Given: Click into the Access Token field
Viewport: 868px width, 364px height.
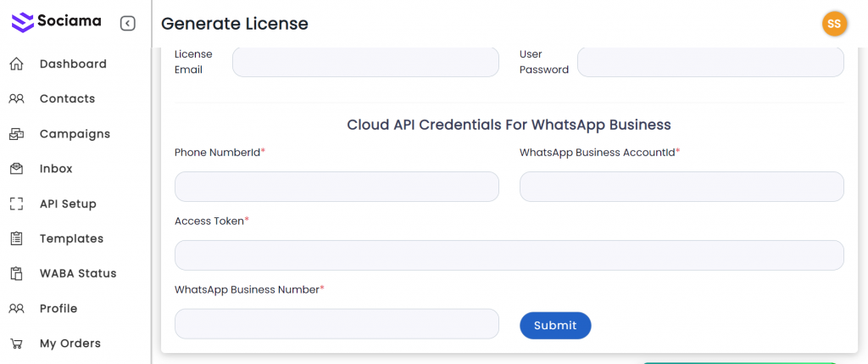Looking at the screenshot, I should pyautogui.click(x=509, y=255).
